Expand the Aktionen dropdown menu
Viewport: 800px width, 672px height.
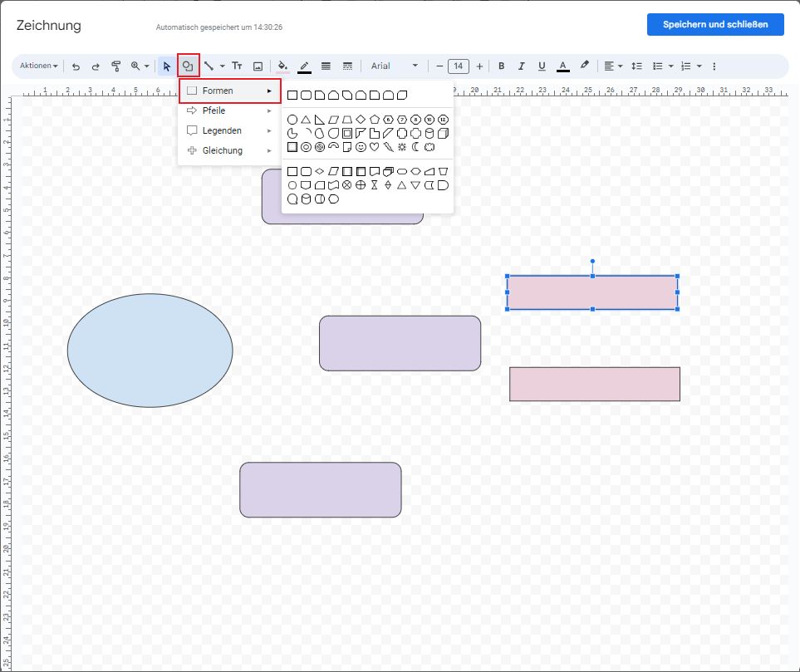(x=39, y=66)
